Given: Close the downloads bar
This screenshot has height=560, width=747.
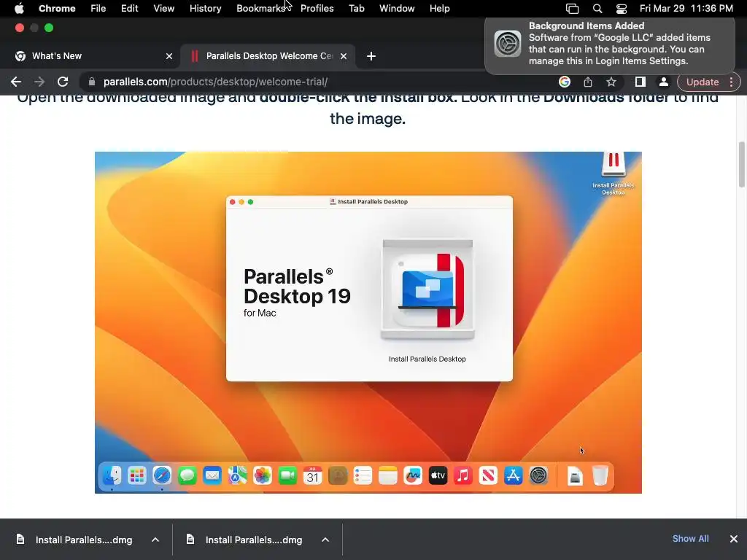Looking at the screenshot, I should click(x=734, y=539).
